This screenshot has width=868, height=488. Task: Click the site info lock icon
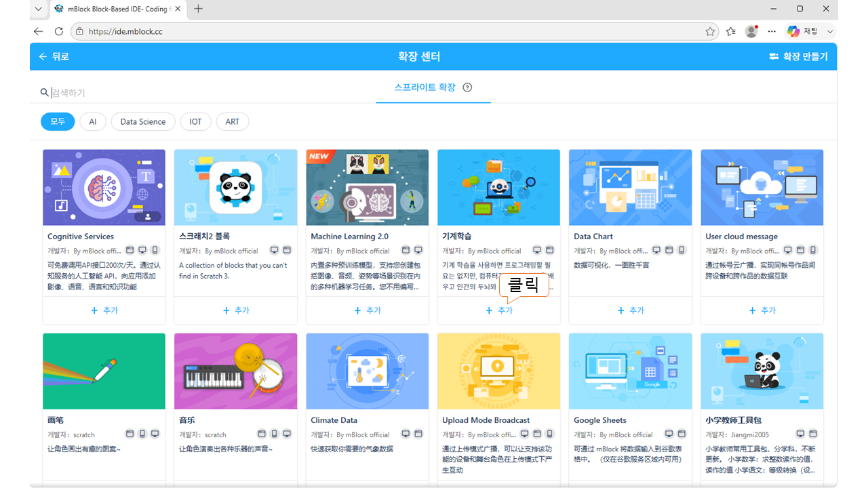point(80,31)
